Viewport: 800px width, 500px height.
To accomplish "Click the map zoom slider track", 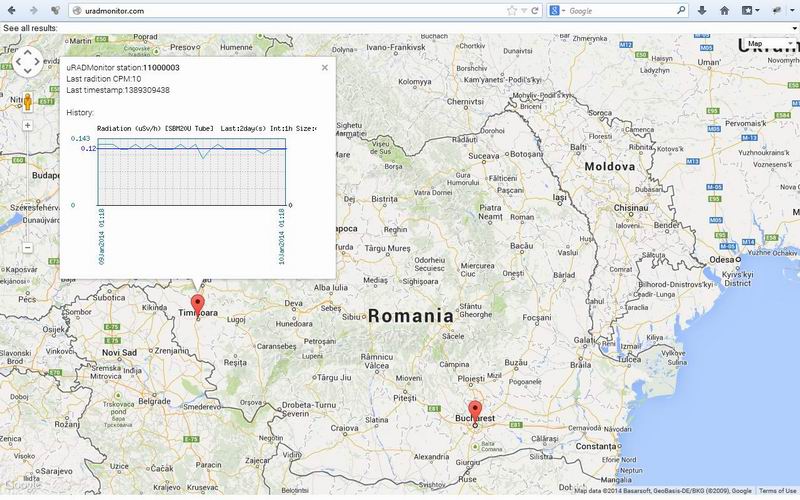I will [x=28, y=186].
